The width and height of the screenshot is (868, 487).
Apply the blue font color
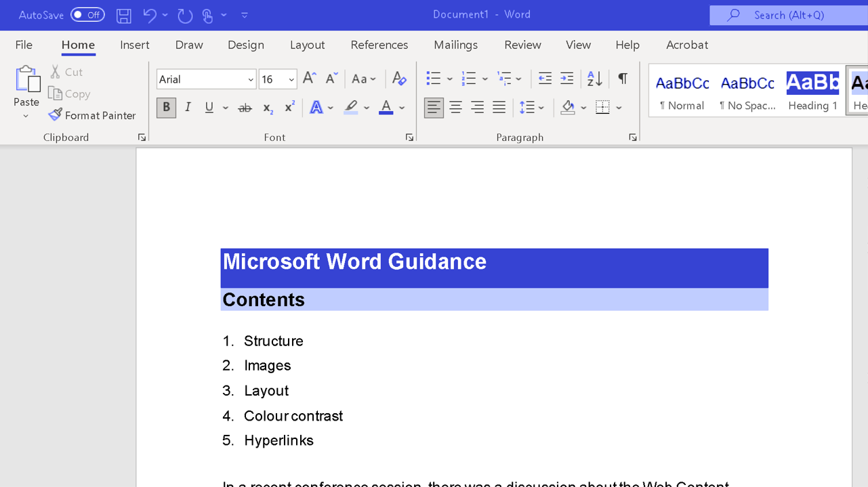(x=386, y=108)
